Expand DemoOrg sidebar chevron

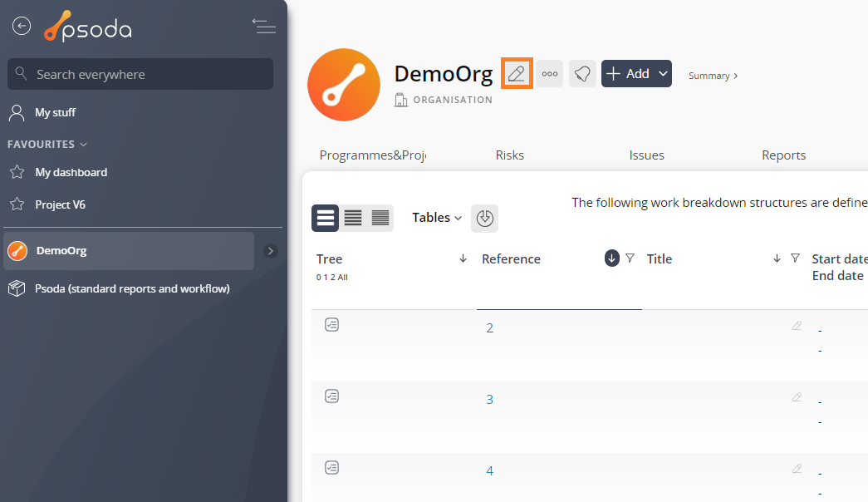(x=270, y=251)
